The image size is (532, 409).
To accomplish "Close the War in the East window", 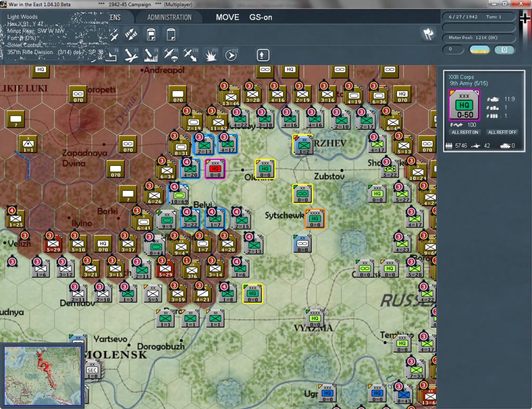I will pos(521,4).
